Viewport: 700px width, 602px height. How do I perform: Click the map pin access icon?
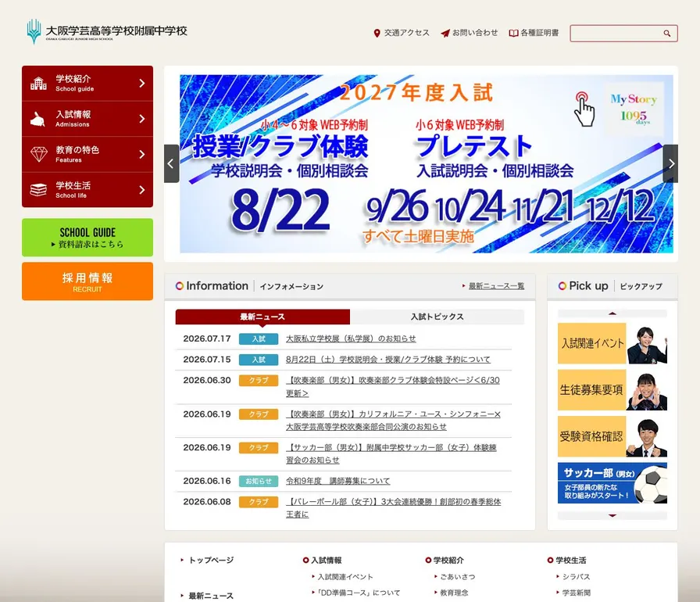click(x=377, y=33)
